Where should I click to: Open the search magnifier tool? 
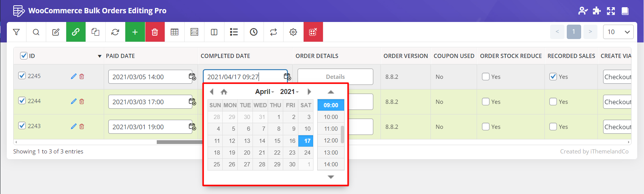point(36,32)
